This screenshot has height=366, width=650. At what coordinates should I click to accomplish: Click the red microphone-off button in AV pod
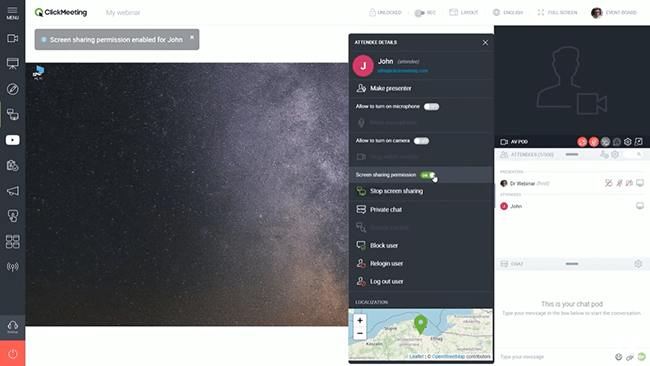click(x=594, y=142)
